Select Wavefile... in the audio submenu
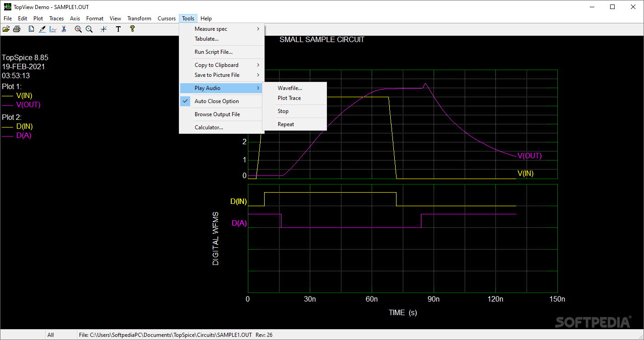This screenshot has height=340, width=644. (294, 88)
